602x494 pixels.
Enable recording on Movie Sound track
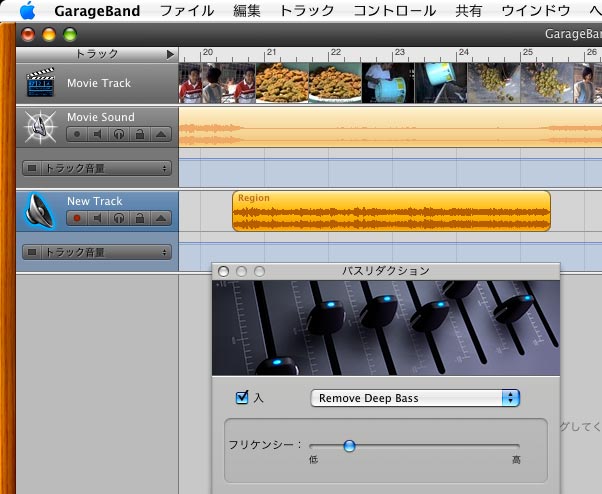click(x=77, y=134)
